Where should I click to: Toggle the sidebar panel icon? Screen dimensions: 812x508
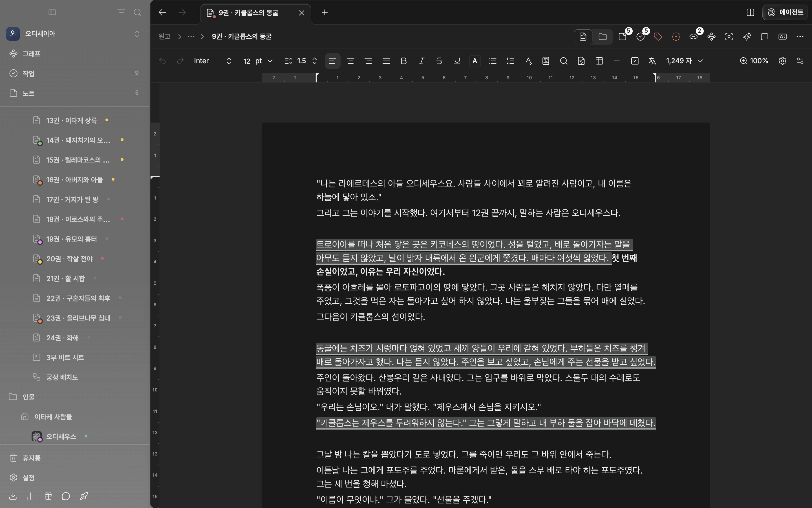click(x=52, y=12)
